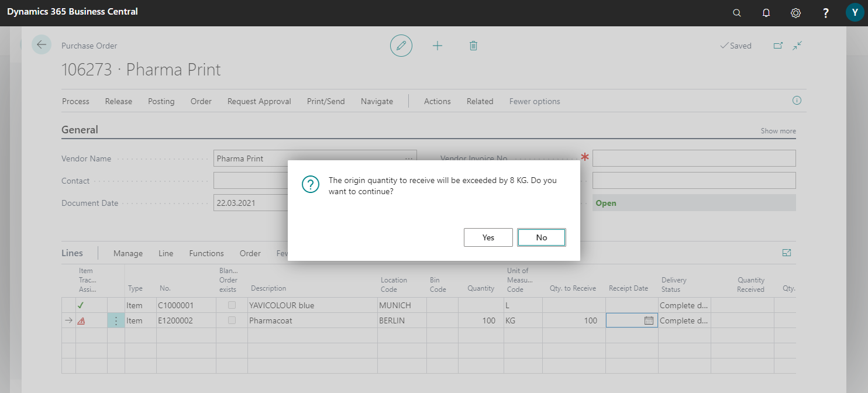Click the information circle icon
The image size is (868, 393).
tap(797, 101)
